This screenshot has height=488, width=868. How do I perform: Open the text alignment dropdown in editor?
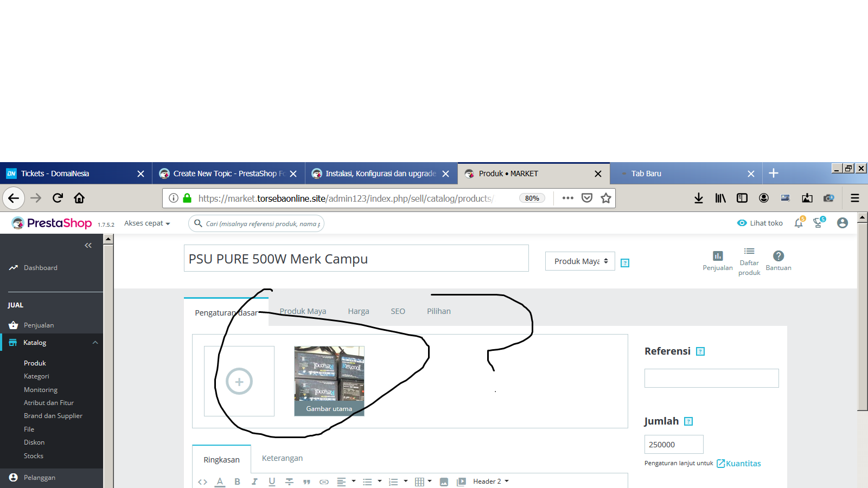pos(346,481)
